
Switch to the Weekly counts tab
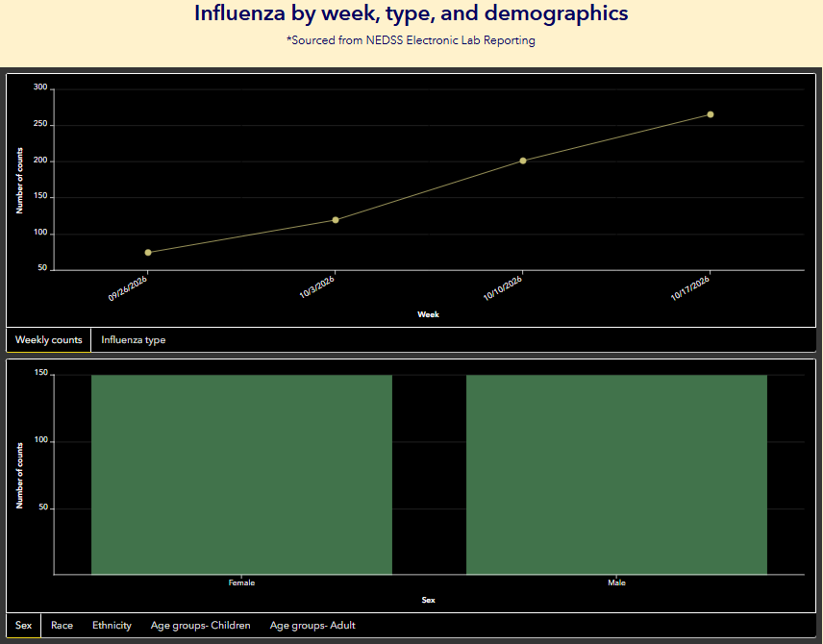(48, 339)
